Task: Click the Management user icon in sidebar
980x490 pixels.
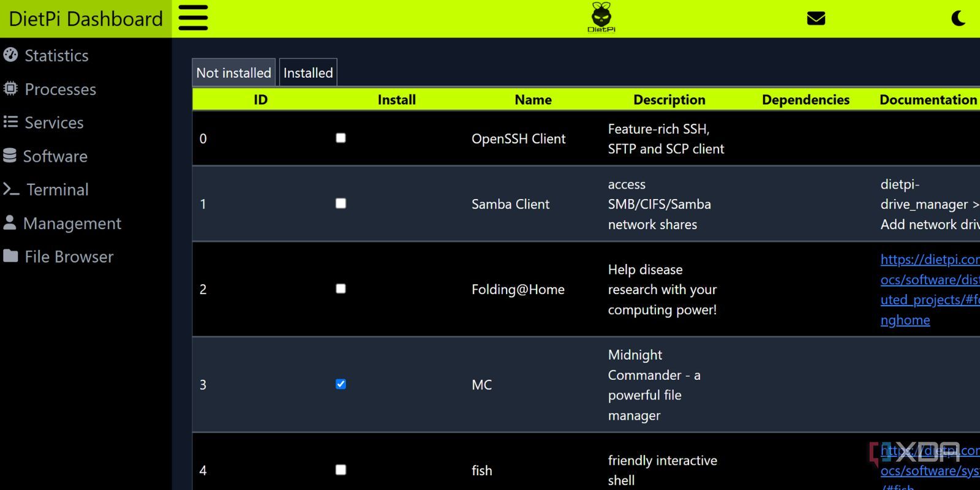Action: (x=10, y=222)
